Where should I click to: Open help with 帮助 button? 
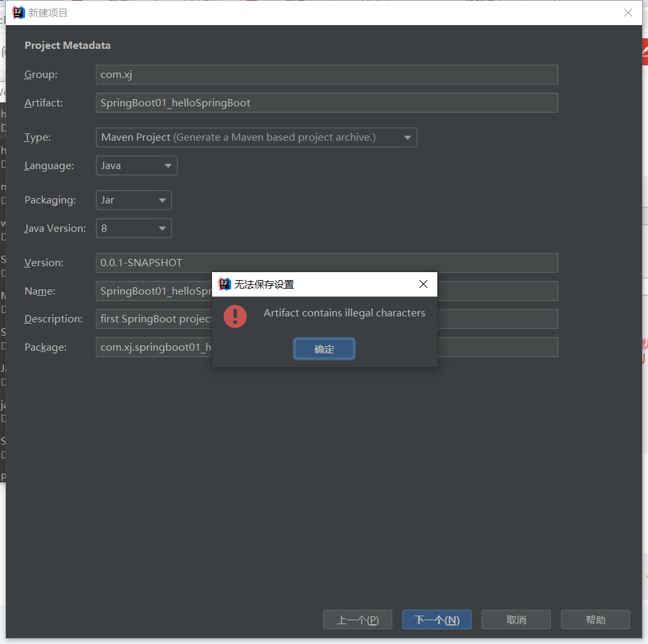click(595, 620)
